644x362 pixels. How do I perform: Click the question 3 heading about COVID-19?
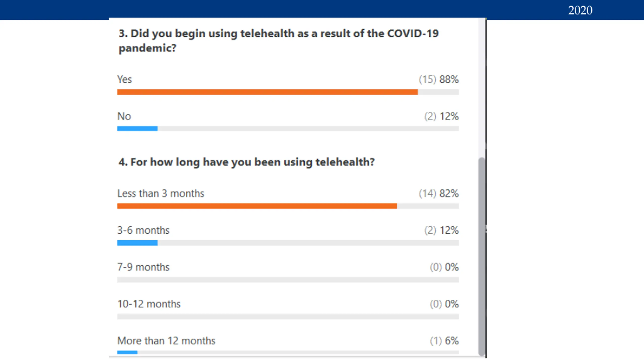point(278,41)
